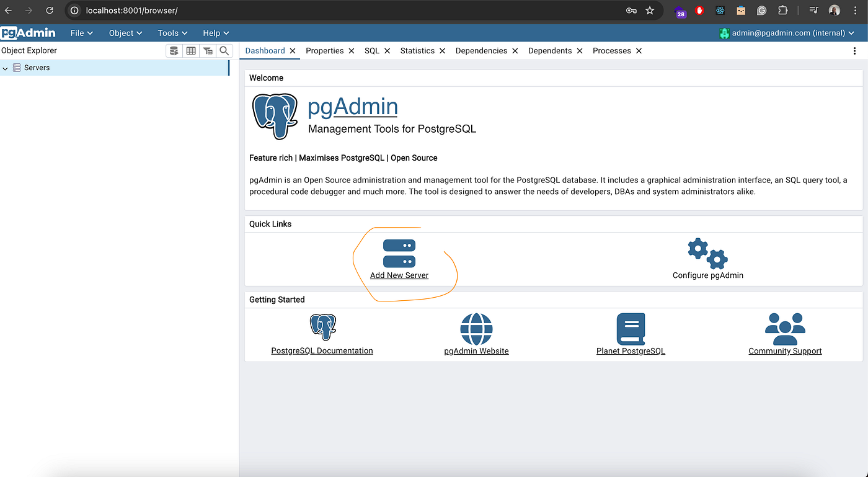This screenshot has width=868, height=477.
Task: Close the SQL tab
Action: (387, 51)
